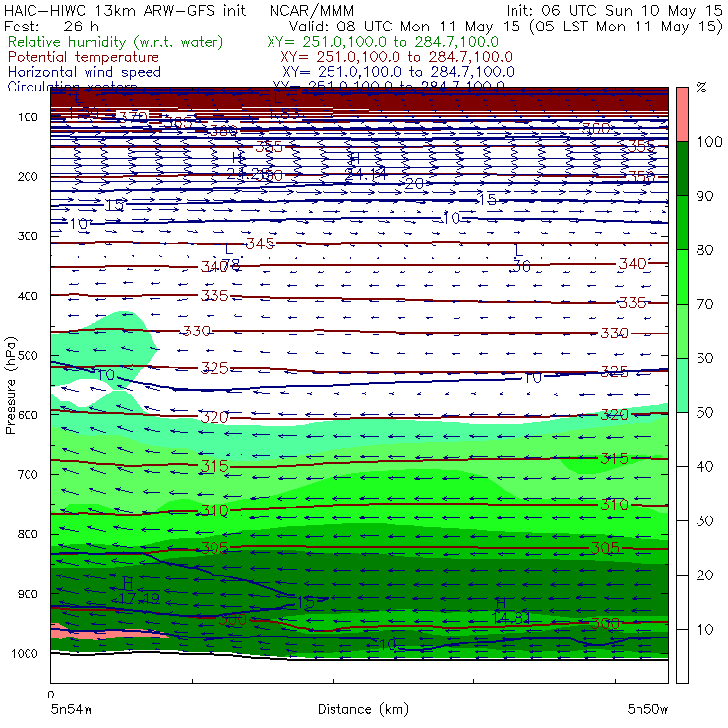Click the 'NCAR/MMM' header text
The width and height of the screenshot is (728, 728).
tap(312, 11)
